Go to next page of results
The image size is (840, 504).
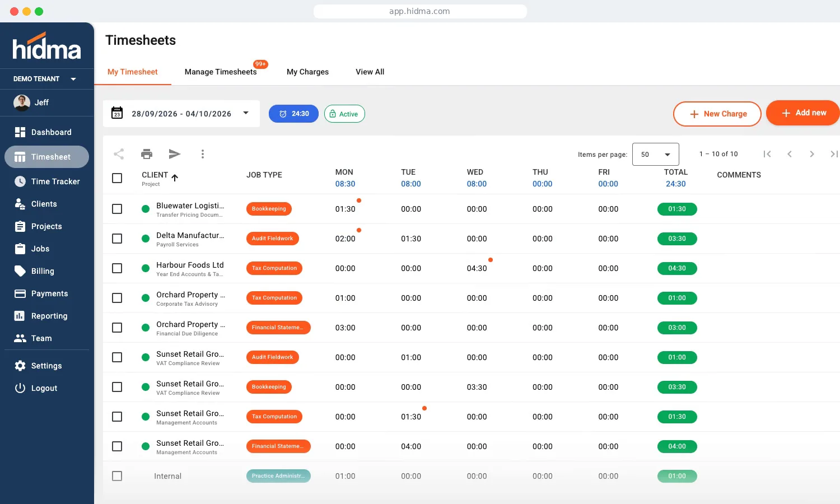(x=811, y=154)
